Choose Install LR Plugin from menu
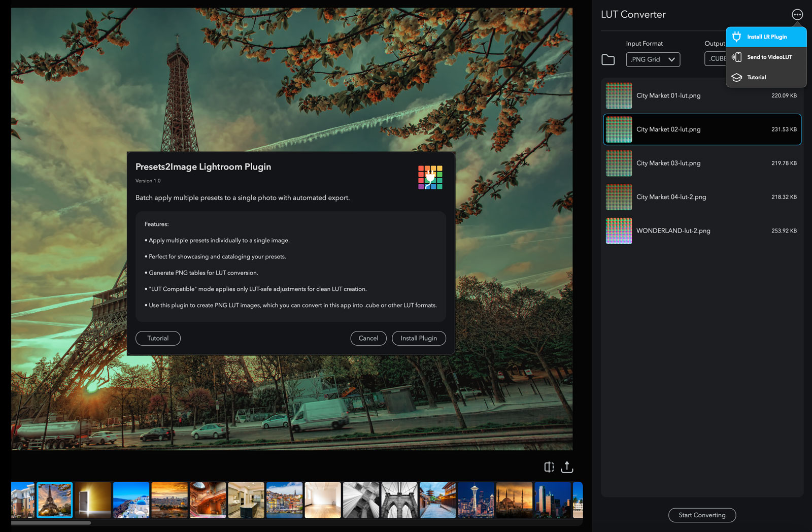This screenshot has width=812, height=532. [x=766, y=37]
